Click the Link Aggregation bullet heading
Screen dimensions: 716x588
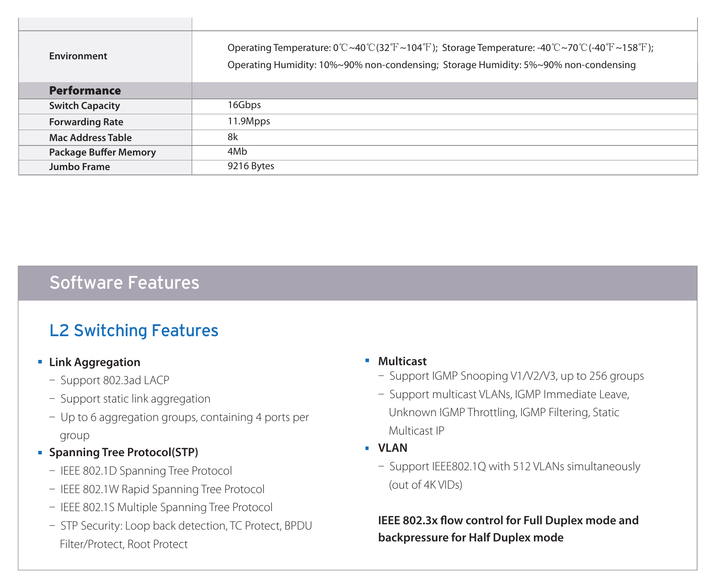coord(95,362)
